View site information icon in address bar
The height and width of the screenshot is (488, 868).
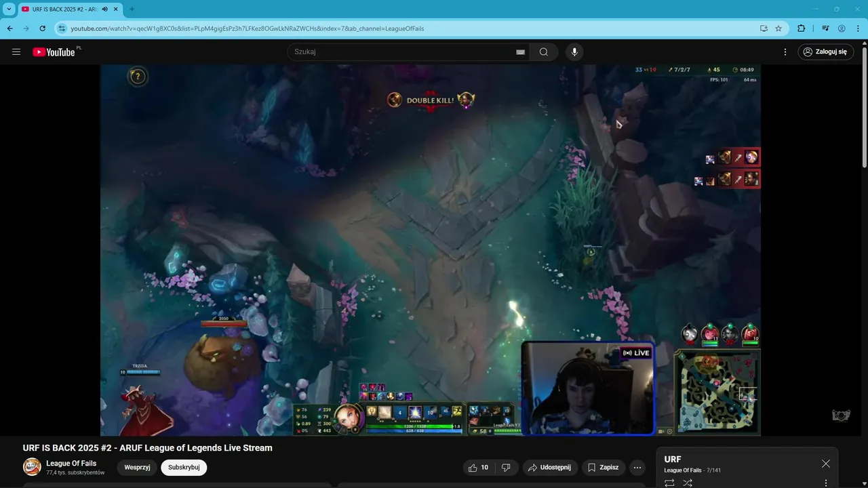click(62, 28)
